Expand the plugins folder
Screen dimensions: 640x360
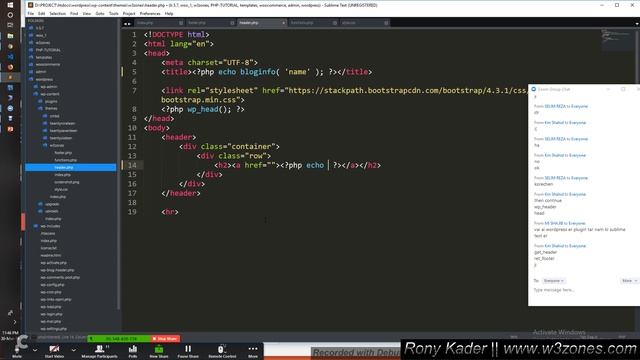click(48, 101)
